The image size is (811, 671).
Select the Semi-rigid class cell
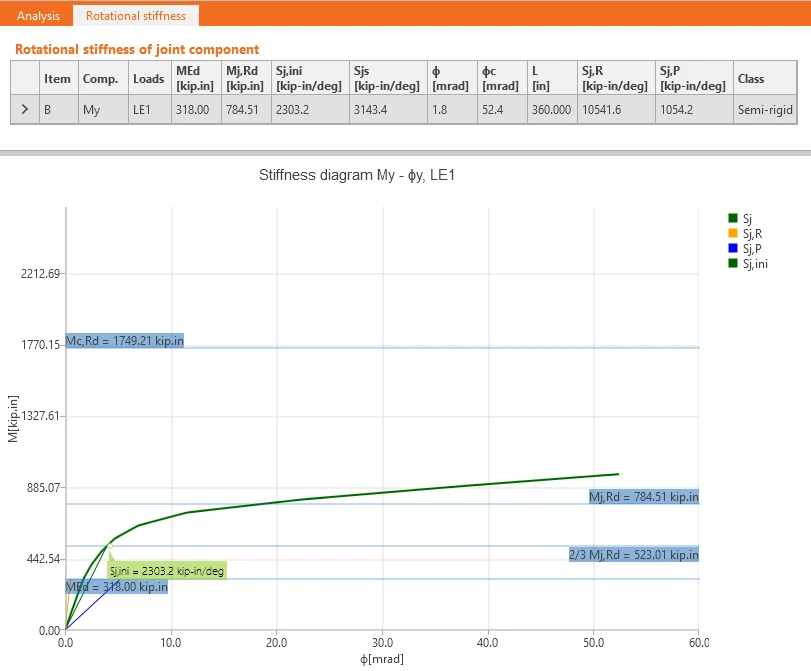[765, 110]
